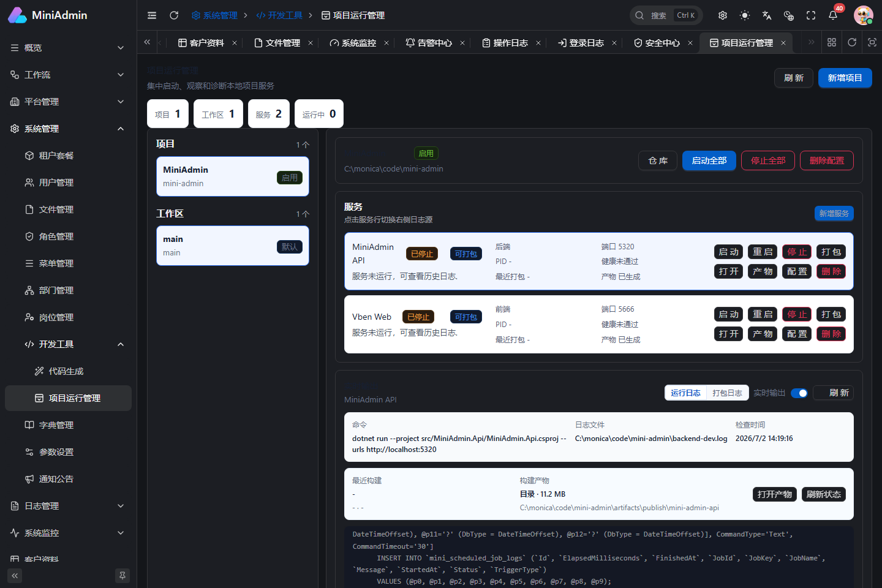The width and height of the screenshot is (882, 588).
Task: Click the 启动全部 button
Action: click(x=709, y=160)
